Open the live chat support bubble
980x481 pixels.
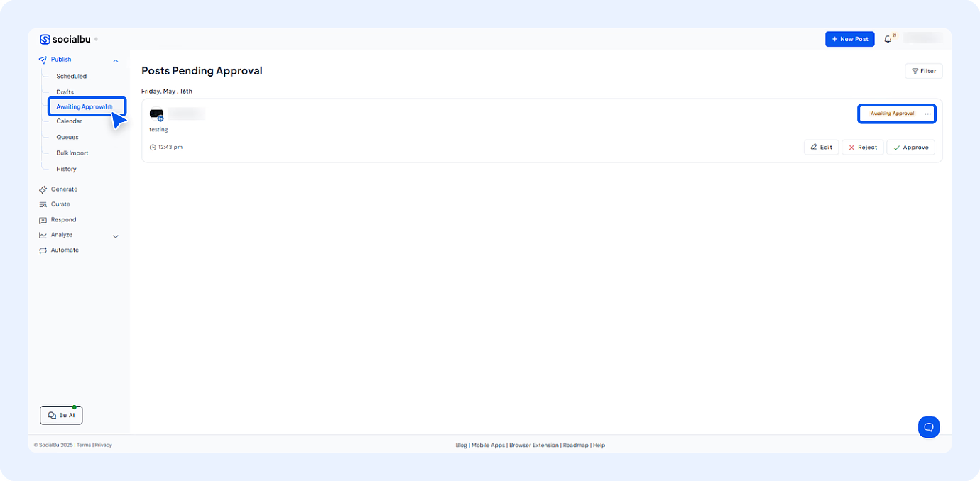pos(928,426)
